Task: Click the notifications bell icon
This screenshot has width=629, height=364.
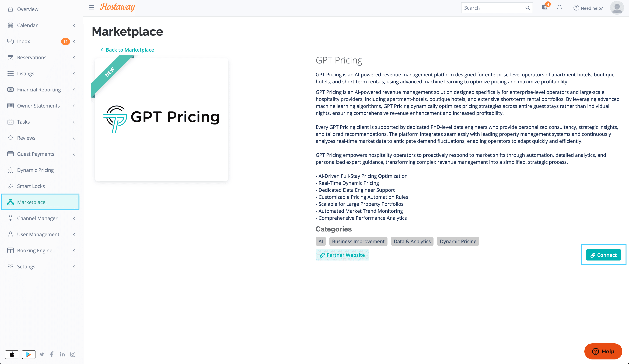Action: click(x=559, y=8)
